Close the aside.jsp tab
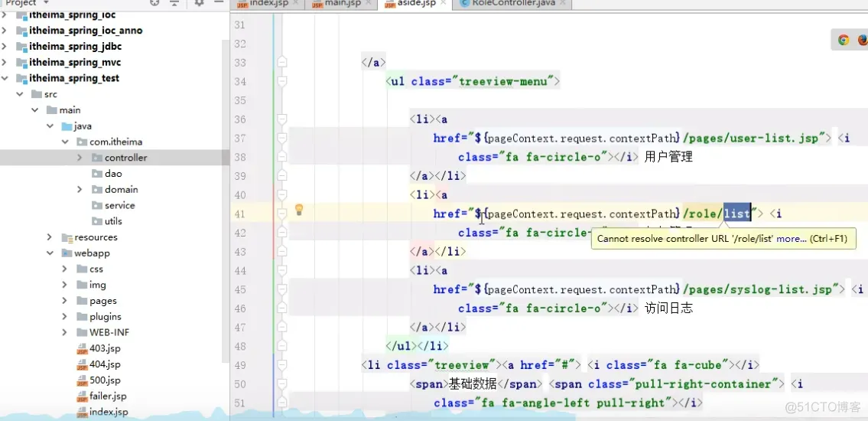Image resolution: width=868 pixels, height=421 pixels. (x=444, y=3)
